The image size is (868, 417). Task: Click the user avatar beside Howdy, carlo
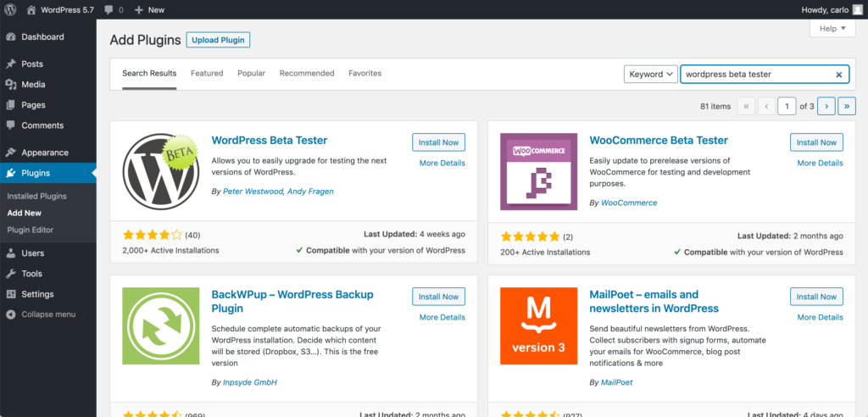(857, 9)
